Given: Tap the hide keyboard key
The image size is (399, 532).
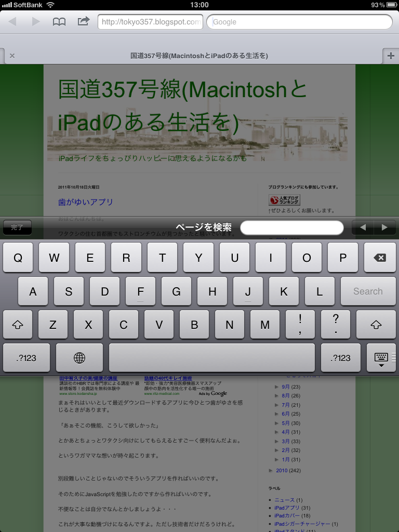Looking at the screenshot, I should coord(381,358).
